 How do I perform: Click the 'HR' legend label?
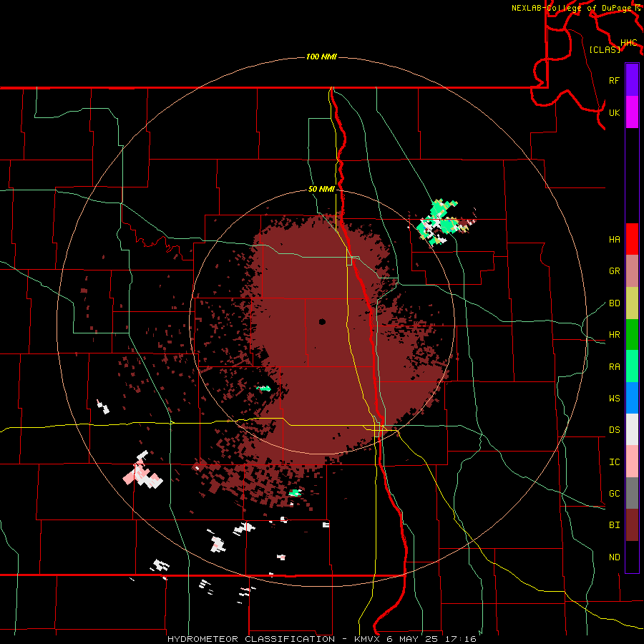614,335
